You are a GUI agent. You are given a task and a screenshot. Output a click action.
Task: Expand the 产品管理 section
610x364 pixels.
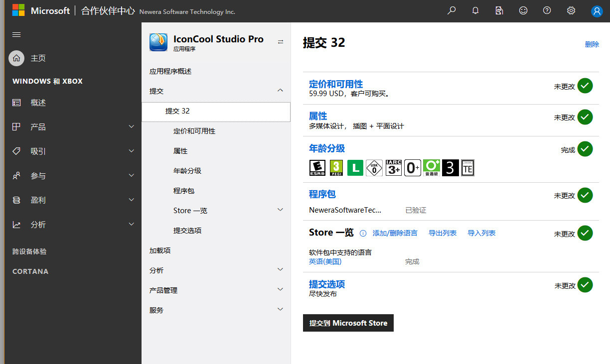tap(280, 289)
